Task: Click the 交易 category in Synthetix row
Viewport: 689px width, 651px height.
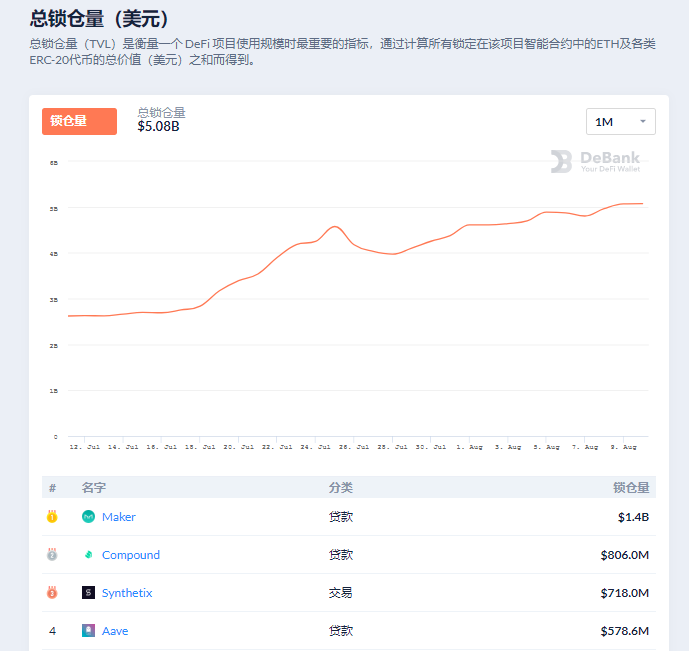Action: (341, 593)
